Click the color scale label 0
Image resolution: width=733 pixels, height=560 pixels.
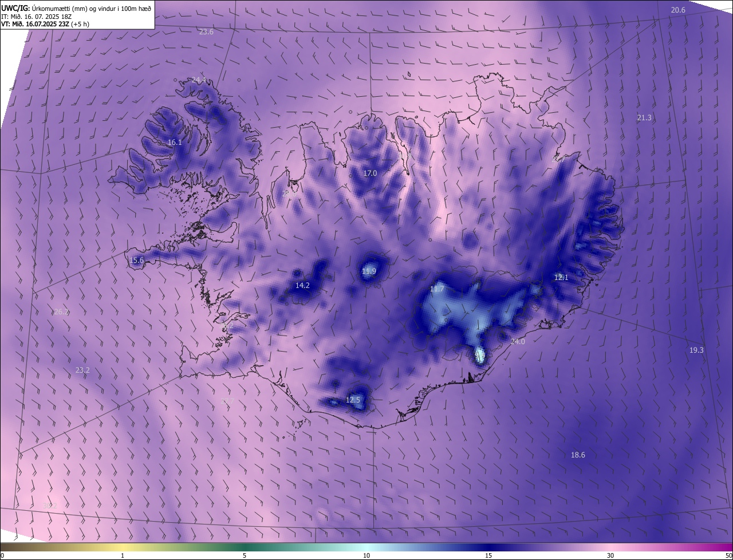point(2,555)
